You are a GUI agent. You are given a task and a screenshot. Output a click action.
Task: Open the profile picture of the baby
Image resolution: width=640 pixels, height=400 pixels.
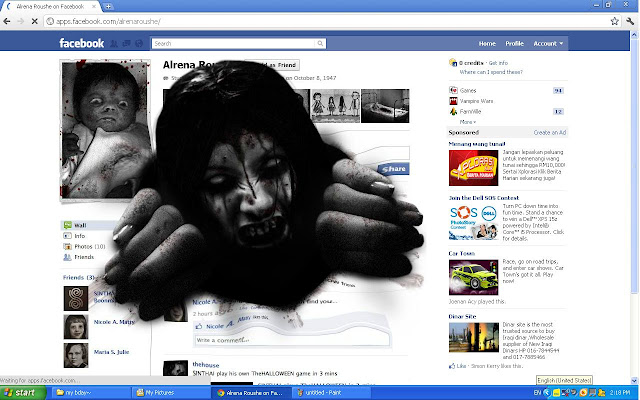coord(105,130)
